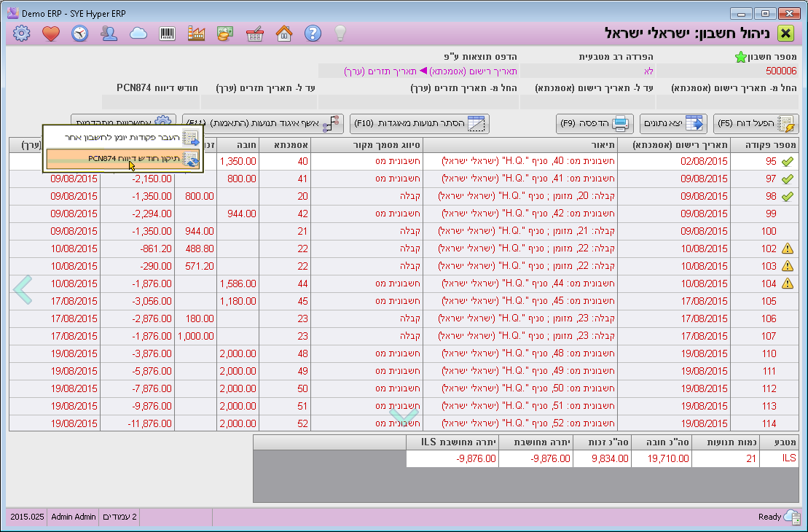The height and width of the screenshot is (532, 808).
Task: Open the blue question mark help
Action: [313, 33]
